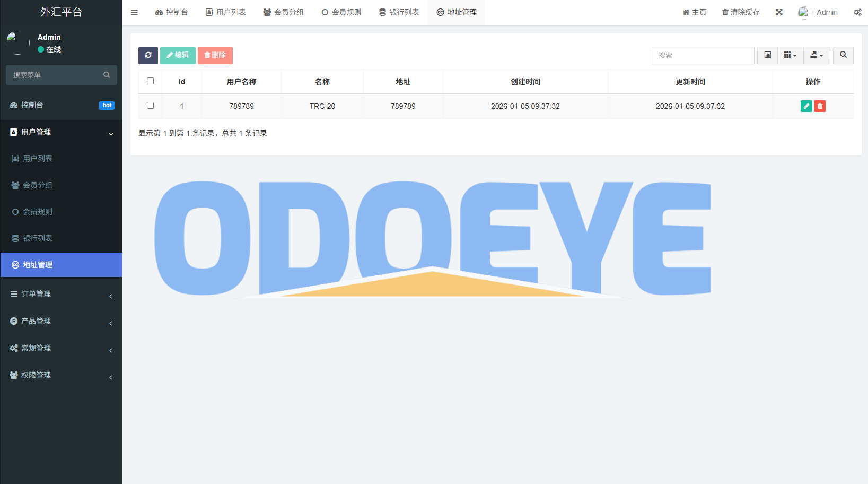Toggle the table card view icon
This screenshot has width=868, height=484.
click(767, 55)
